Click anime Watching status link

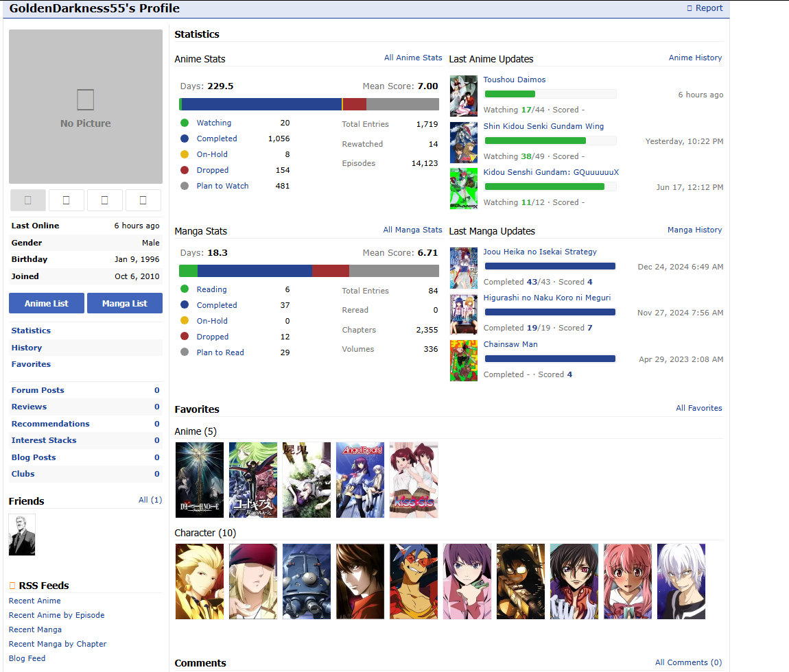click(x=214, y=123)
